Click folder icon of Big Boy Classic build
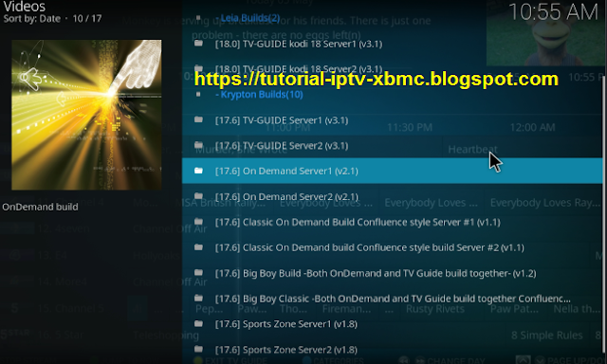 pyautogui.click(x=198, y=298)
